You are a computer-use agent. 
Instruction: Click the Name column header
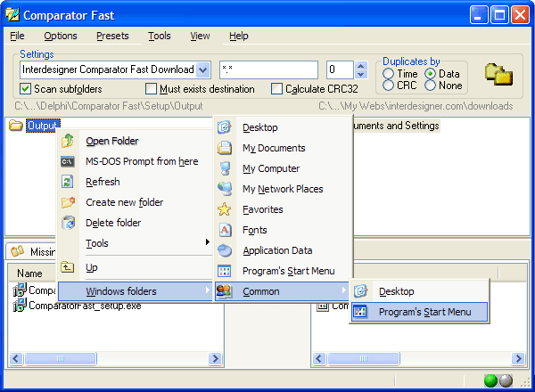(x=30, y=274)
